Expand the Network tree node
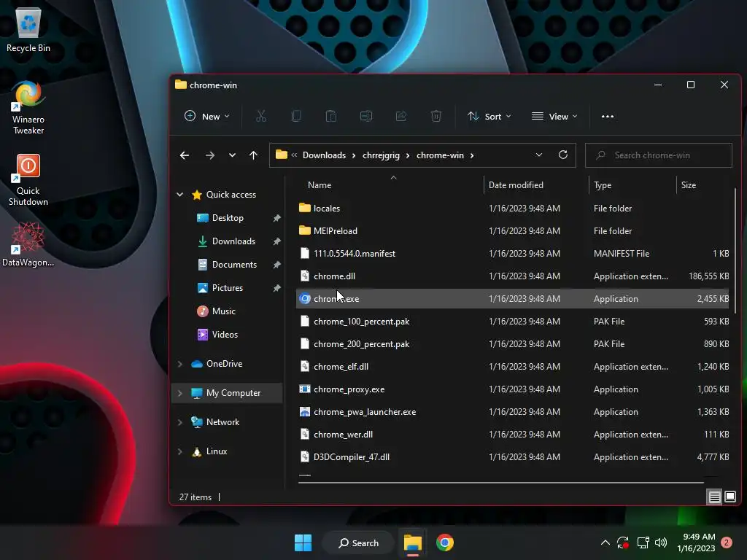Screen dimensions: 747x560 [180, 422]
